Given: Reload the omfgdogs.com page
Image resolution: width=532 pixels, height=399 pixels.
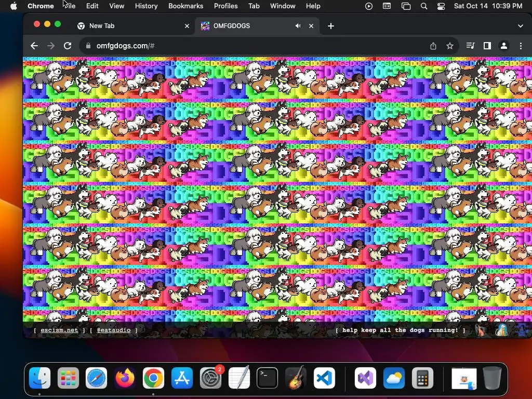Looking at the screenshot, I should 68,46.
